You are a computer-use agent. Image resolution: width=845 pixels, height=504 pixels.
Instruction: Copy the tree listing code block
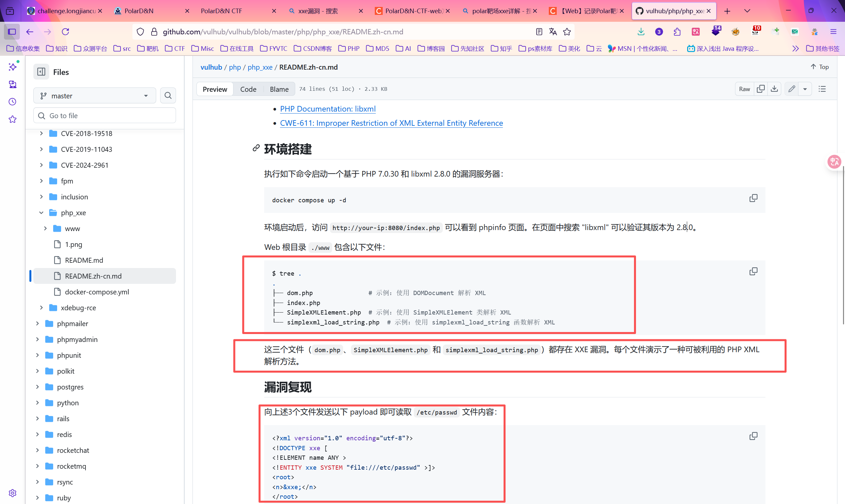753,271
